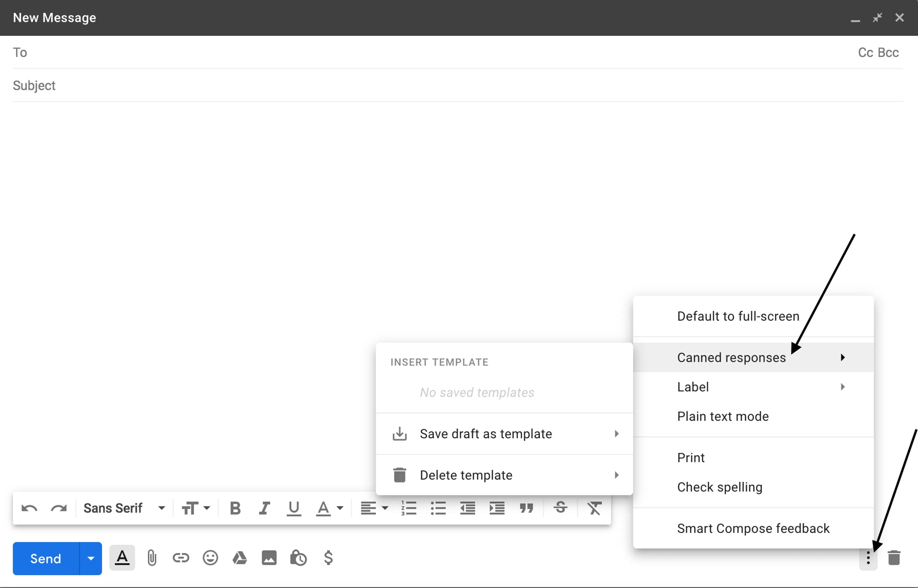Add Bcc recipients
918x588 pixels.
click(x=888, y=52)
